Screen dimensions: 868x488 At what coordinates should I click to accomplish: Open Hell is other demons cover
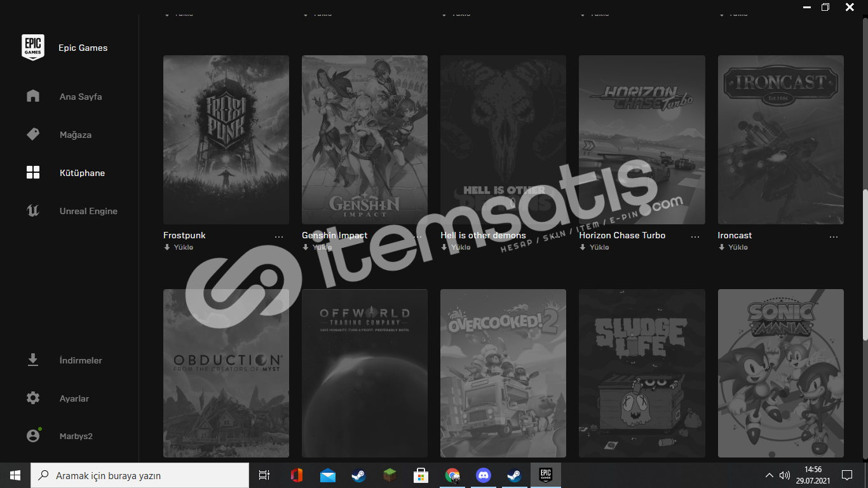pyautogui.click(x=503, y=140)
